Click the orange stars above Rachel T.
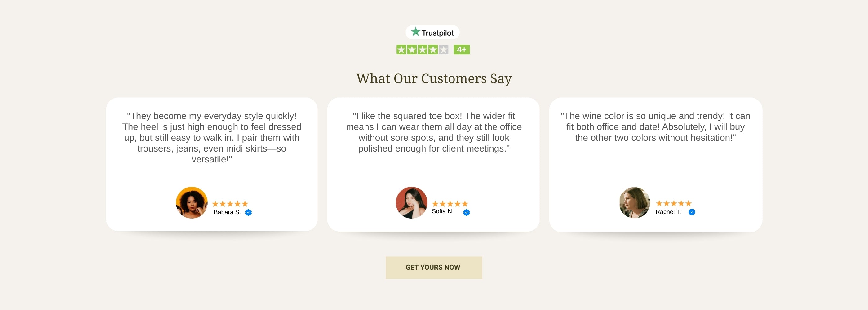Image resolution: width=868 pixels, height=310 pixels. click(673, 203)
